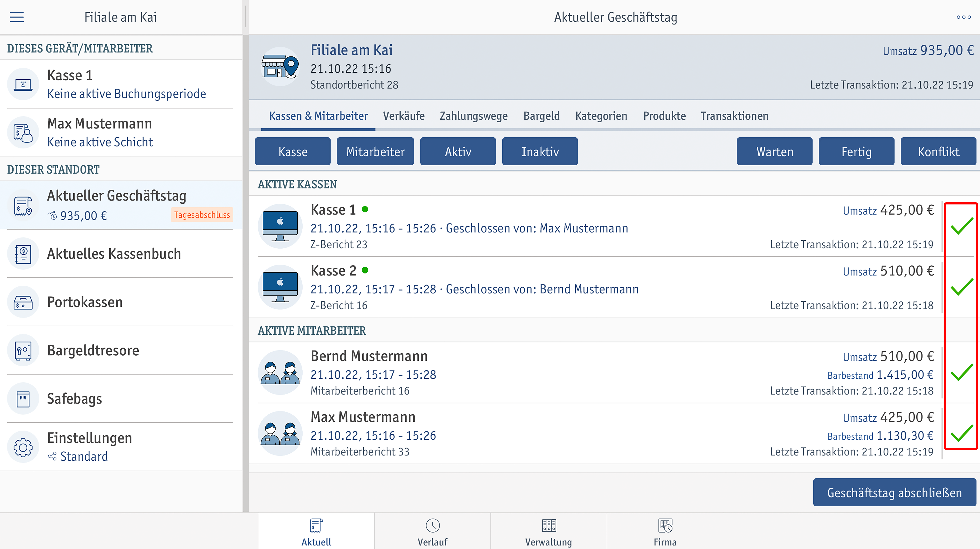Click the Verwaltung tab label
980x549 pixels.
549,542
